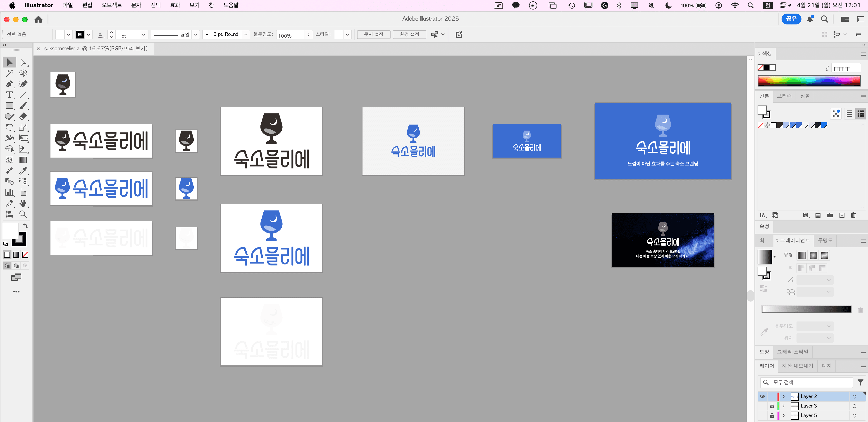Expand Layer 2 contents
Image resolution: width=868 pixels, height=422 pixels.
pos(784,396)
